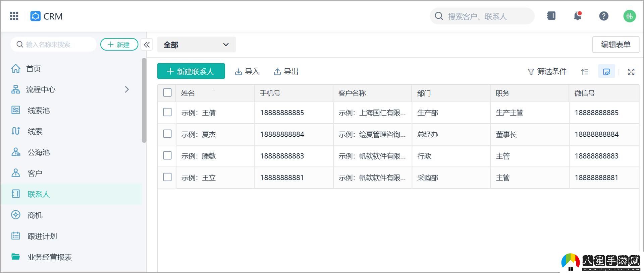Click the 部门 column header
Screen dimensions: 644x273
[x=451, y=93]
